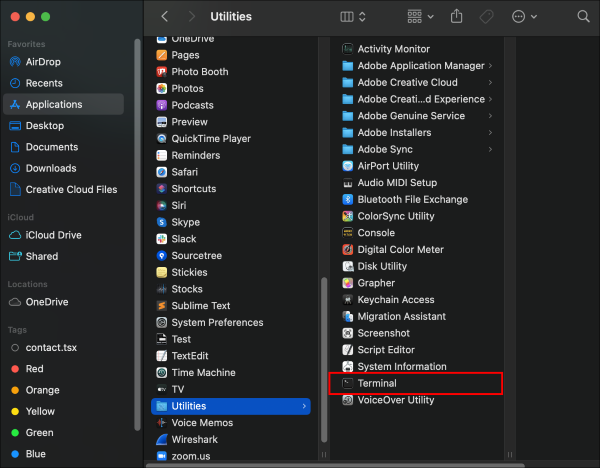Select Disk Utility in the Utilities list

[417, 266]
